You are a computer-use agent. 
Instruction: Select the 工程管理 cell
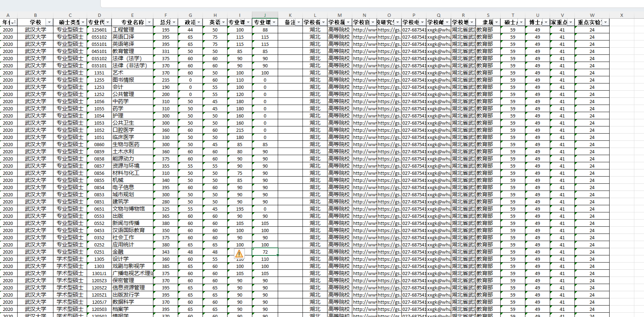coord(132,30)
